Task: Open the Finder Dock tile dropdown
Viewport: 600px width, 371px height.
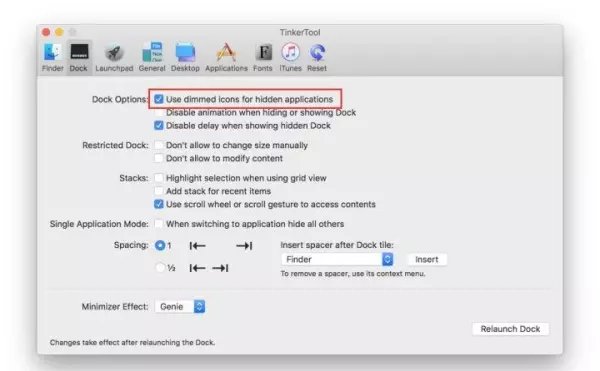Action: [337, 259]
